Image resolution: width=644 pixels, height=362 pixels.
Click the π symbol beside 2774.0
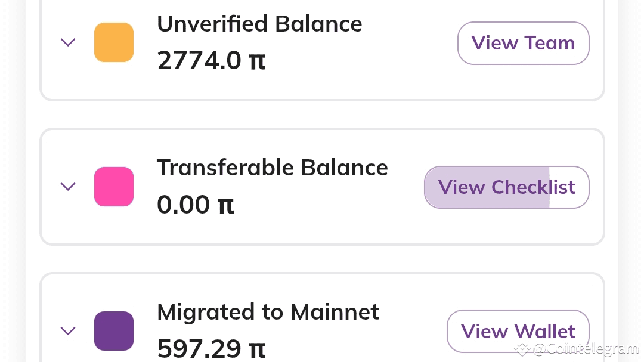click(257, 61)
